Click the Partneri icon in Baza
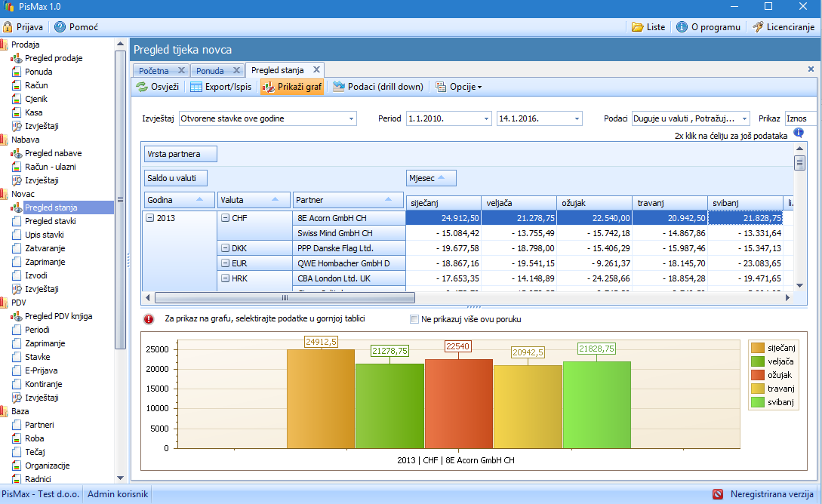The width and height of the screenshot is (822, 504). pyautogui.click(x=17, y=425)
